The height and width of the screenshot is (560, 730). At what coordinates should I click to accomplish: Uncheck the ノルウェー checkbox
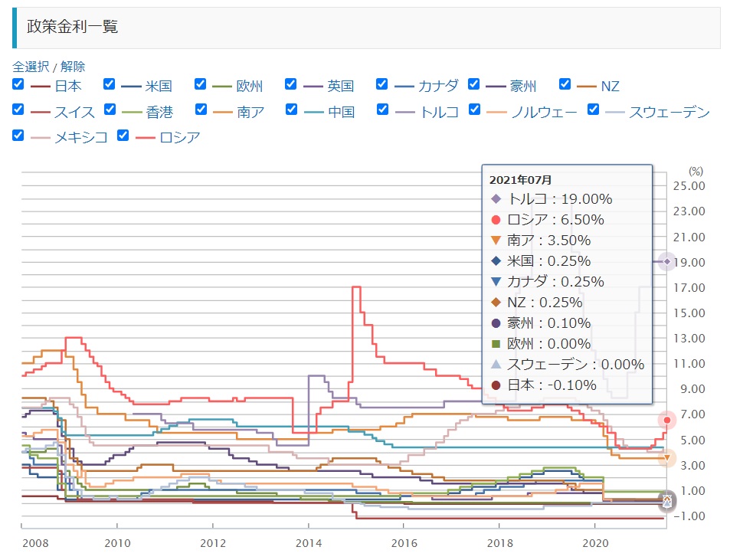pos(474,110)
